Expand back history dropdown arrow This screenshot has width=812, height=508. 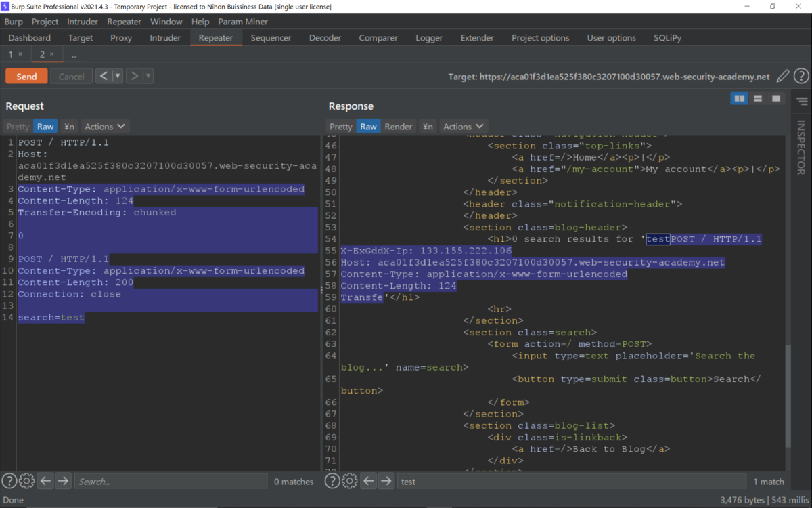point(118,76)
